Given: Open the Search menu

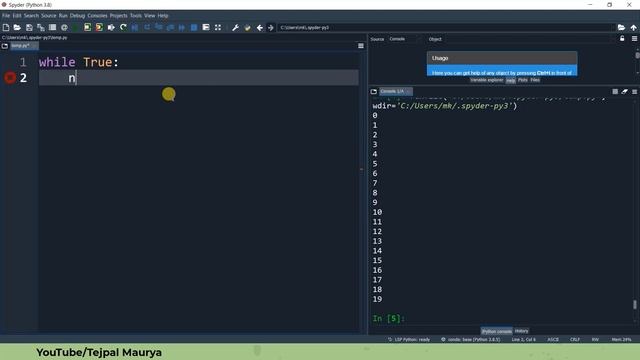Looking at the screenshot, I should 31,16.
